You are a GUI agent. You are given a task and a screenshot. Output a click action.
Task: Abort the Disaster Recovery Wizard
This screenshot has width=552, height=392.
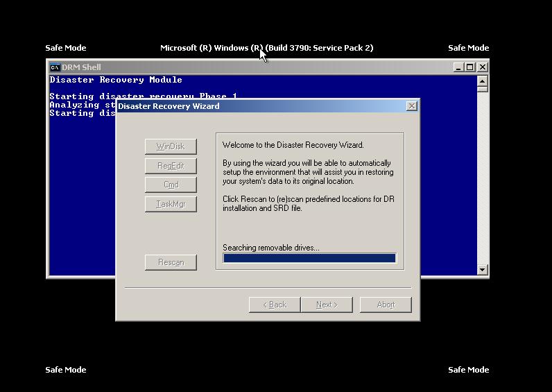[386, 305]
